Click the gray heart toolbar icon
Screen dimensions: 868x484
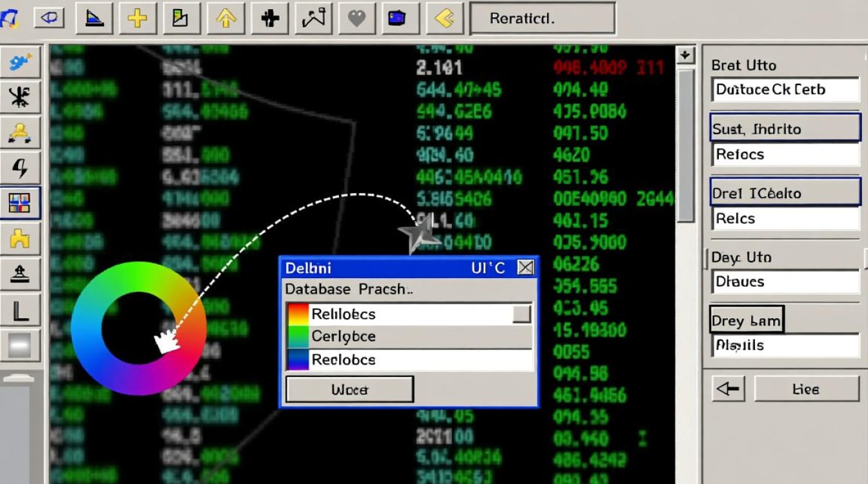(x=356, y=18)
